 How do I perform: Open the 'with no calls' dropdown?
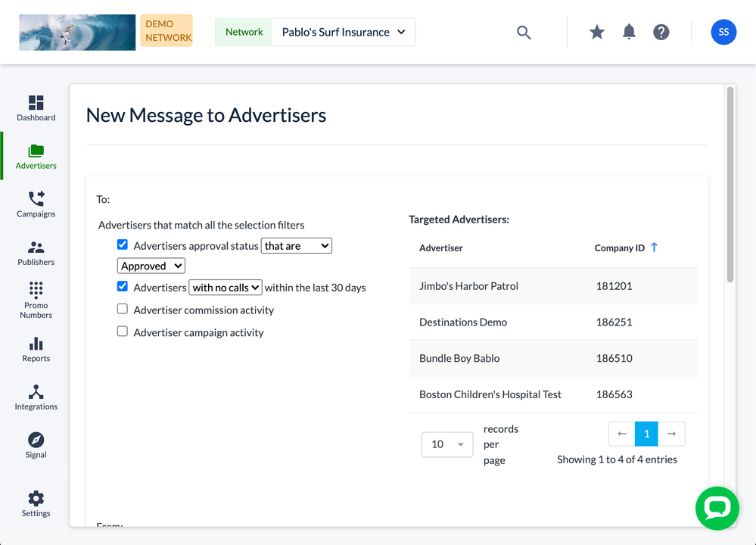tap(226, 288)
